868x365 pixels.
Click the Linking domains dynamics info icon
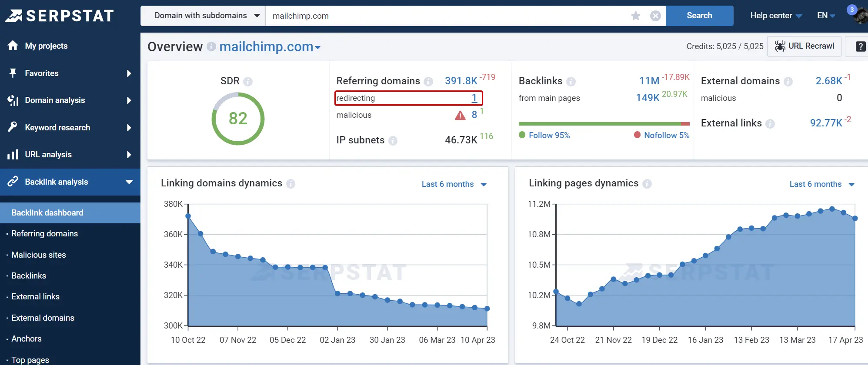291,184
